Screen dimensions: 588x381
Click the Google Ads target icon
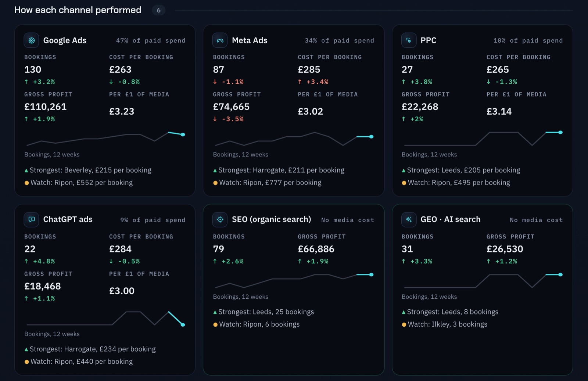point(32,40)
